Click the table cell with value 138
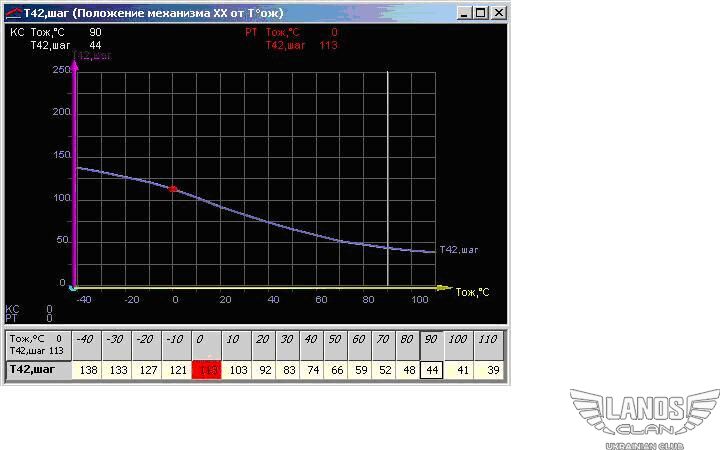 point(86,370)
